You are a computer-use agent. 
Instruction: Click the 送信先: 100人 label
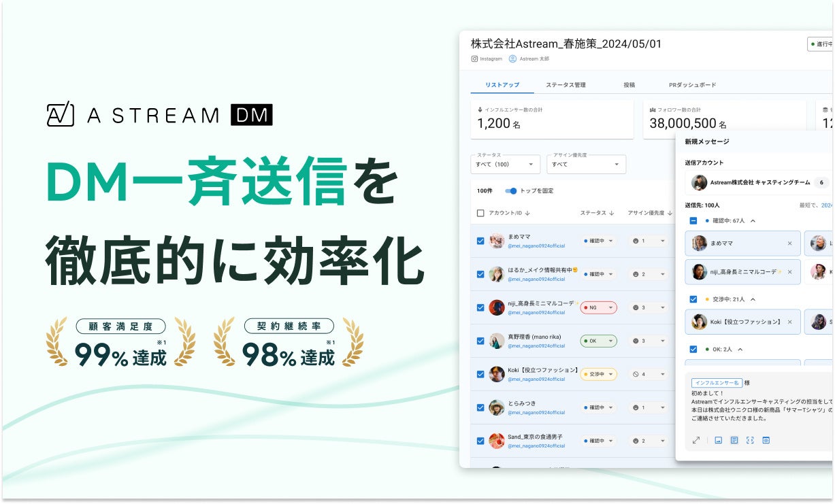tap(702, 205)
